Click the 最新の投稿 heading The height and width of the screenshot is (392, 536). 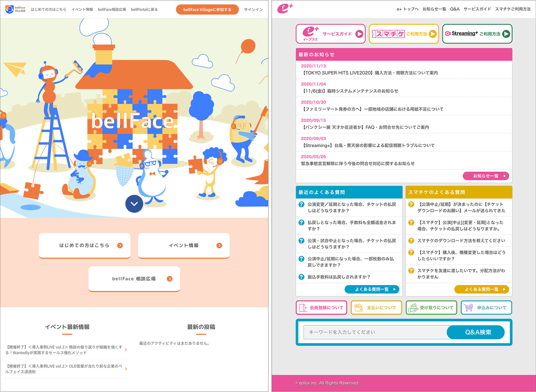pos(201,327)
